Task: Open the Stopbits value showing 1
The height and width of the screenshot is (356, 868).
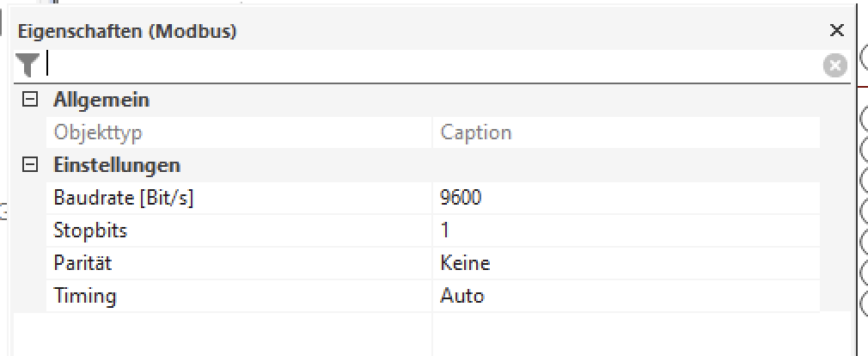Action: (445, 230)
